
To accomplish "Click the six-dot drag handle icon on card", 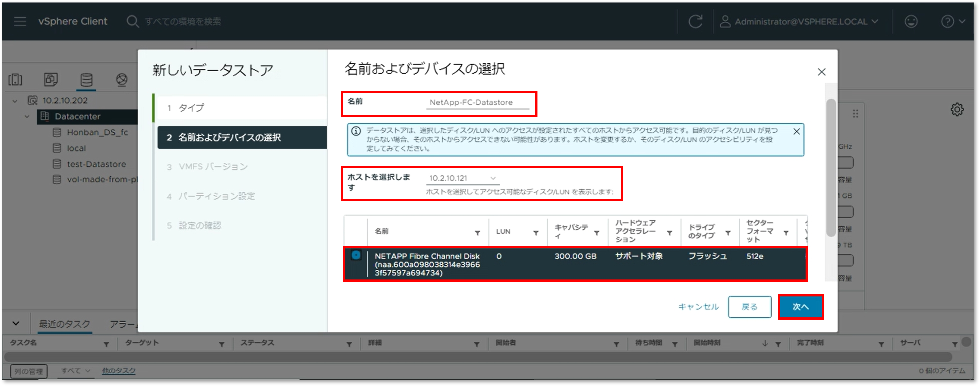I will (855, 114).
